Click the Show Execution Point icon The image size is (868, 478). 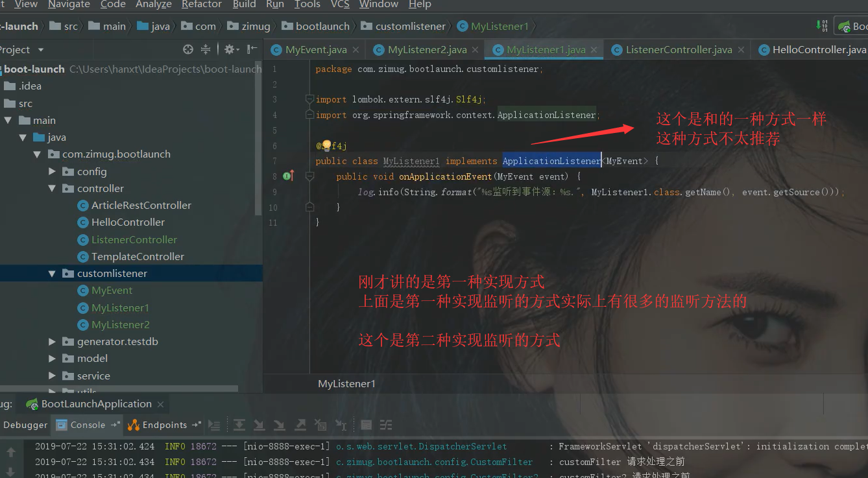coord(214,425)
